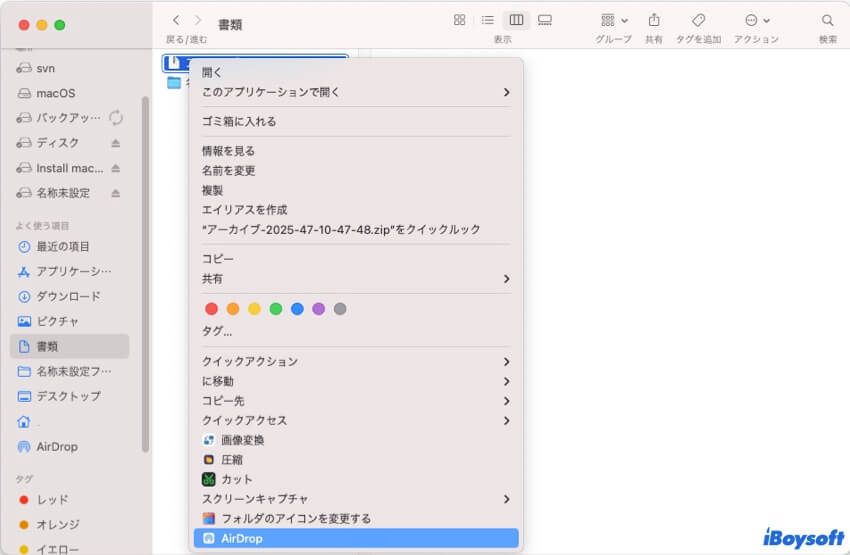Choose エイリアスを作成 menu entry
This screenshot has height=555, width=850.
pos(356,210)
